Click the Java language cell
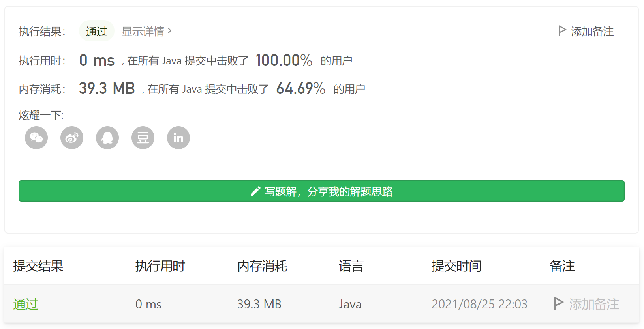This screenshot has width=644, height=329. coord(350,304)
